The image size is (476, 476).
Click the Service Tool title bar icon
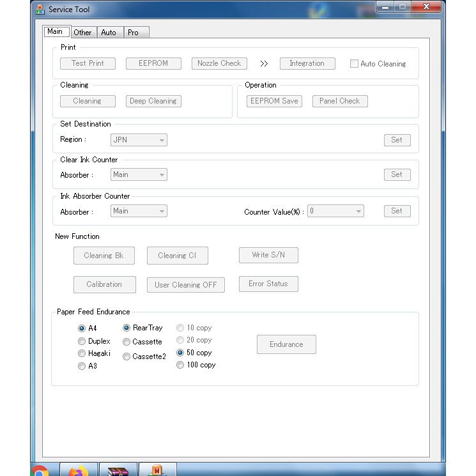tap(40, 10)
